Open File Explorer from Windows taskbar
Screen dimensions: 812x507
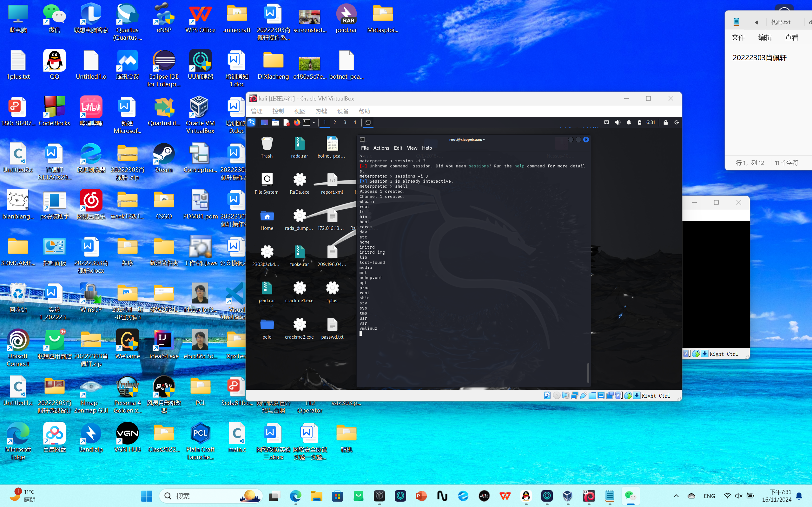tap(316, 496)
